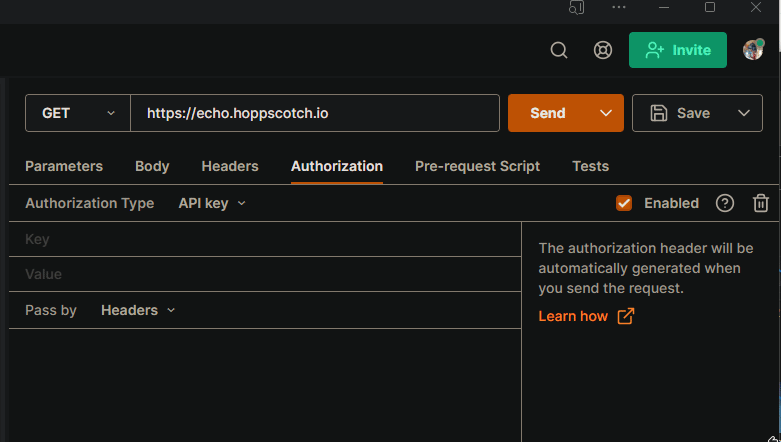Click the Invite button
This screenshot has width=781, height=442.
(677, 50)
